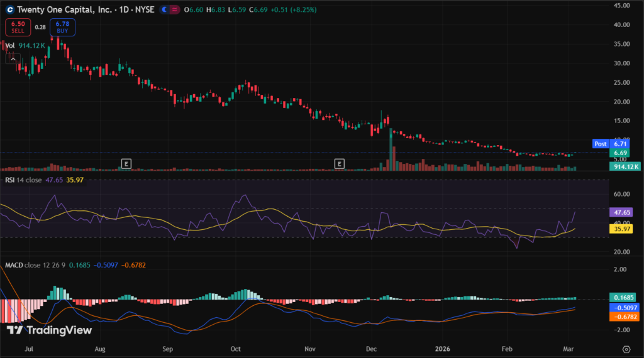Click the earnings E marker near mid-November

(x=340, y=164)
